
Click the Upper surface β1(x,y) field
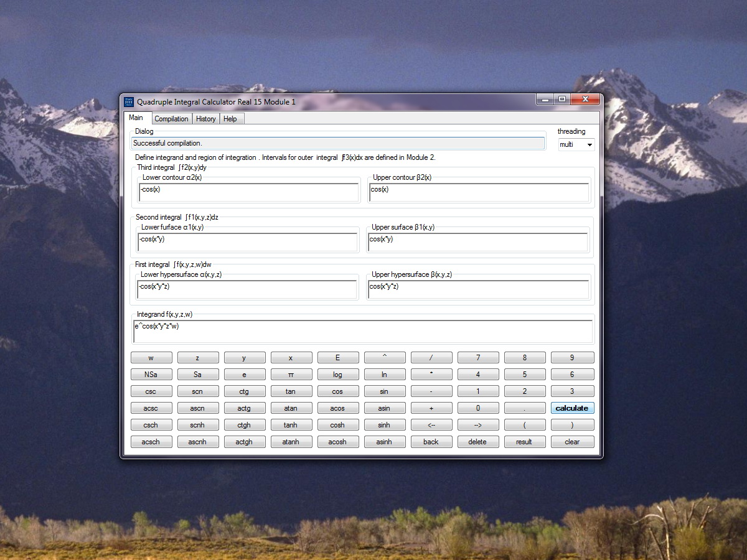pyautogui.click(x=478, y=243)
